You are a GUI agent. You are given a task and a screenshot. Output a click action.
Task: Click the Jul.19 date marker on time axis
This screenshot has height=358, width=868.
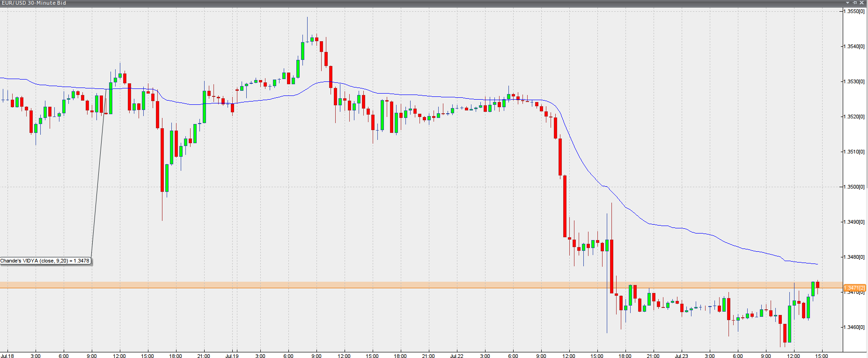pyautogui.click(x=232, y=356)
